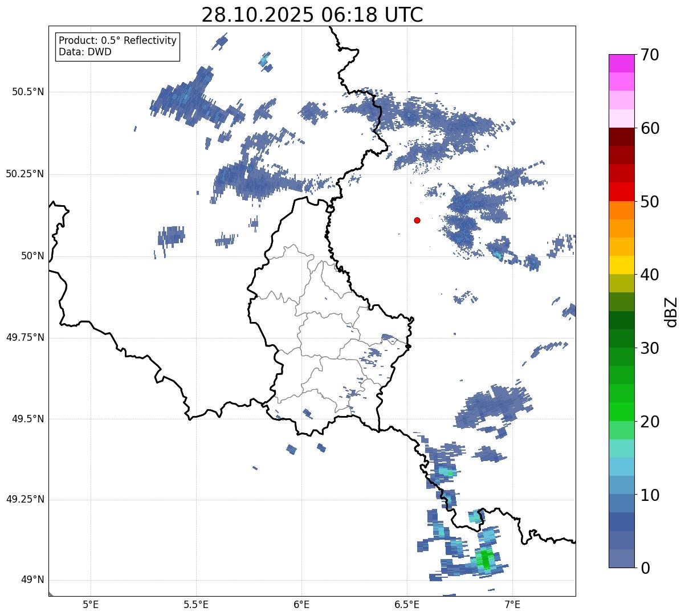685x616 pixels.
Task: Click the 'Product: 0.5° Reflectivity' label
Action: pyautogui.click(x=117, y=41)
